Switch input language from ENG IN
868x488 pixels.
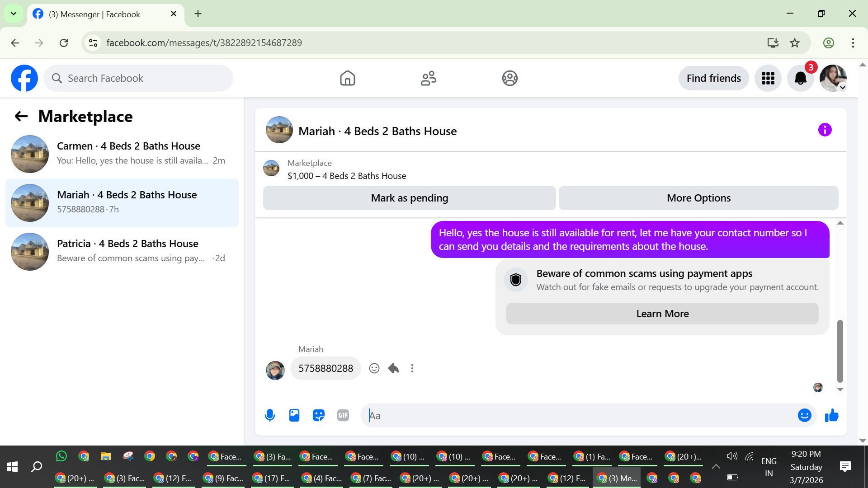tap(769, 467)
